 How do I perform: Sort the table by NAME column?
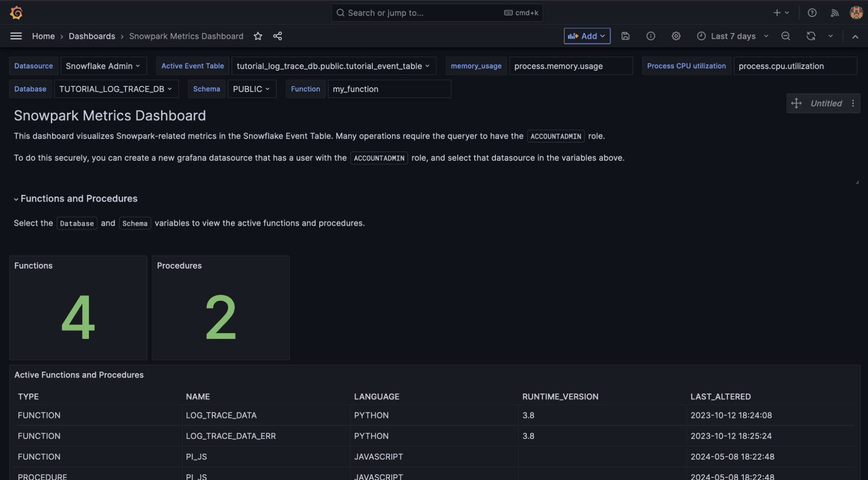click(x=198, y=397)
